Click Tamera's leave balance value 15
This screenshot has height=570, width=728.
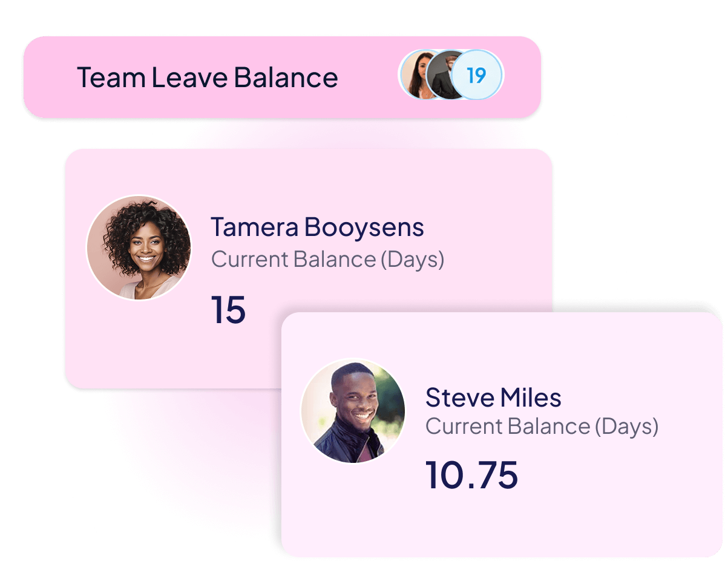[228, 310]
